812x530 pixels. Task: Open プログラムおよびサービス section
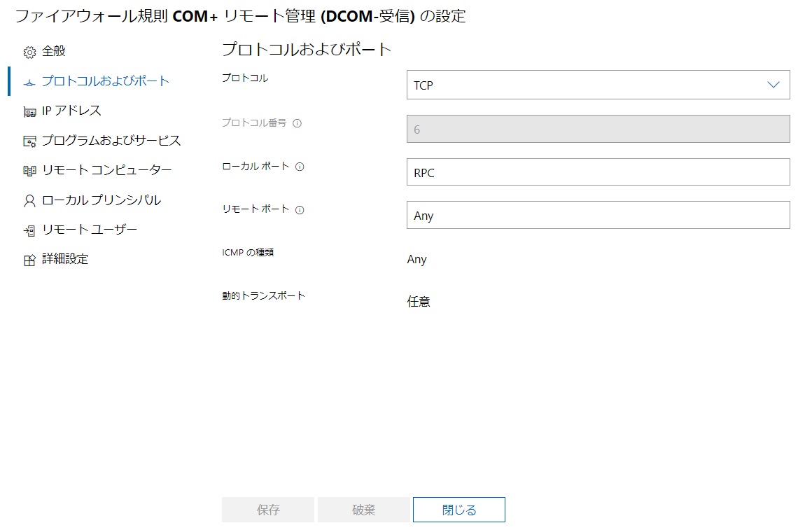coord(111,141)
